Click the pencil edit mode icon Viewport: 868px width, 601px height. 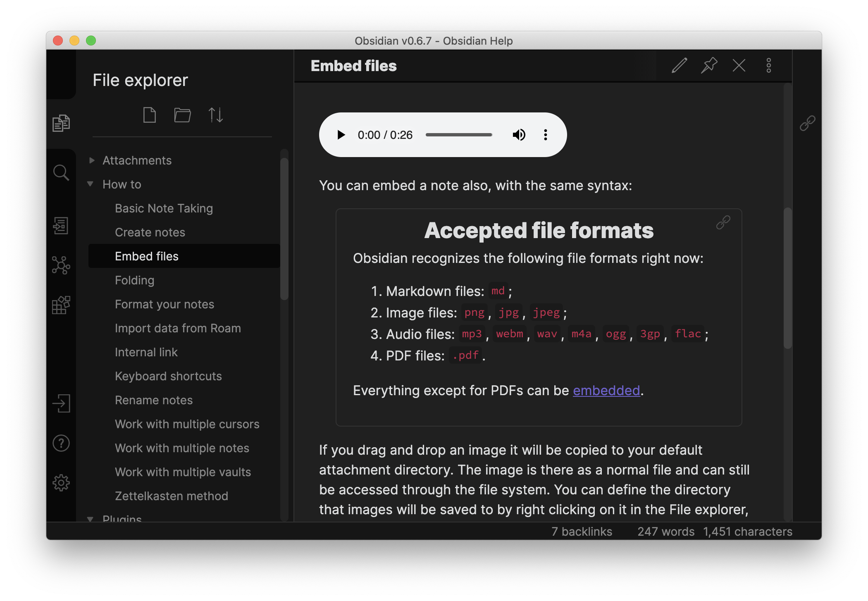coord(679,65)
